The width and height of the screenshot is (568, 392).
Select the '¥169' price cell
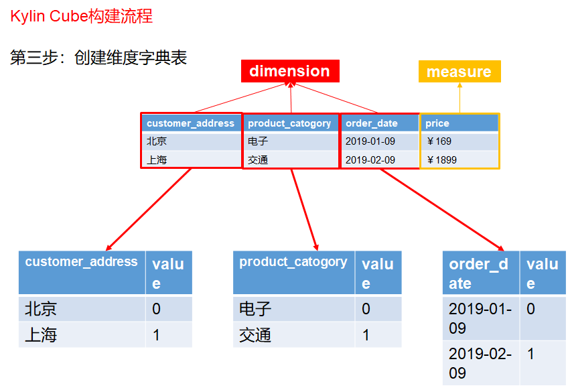click(439, 141)
